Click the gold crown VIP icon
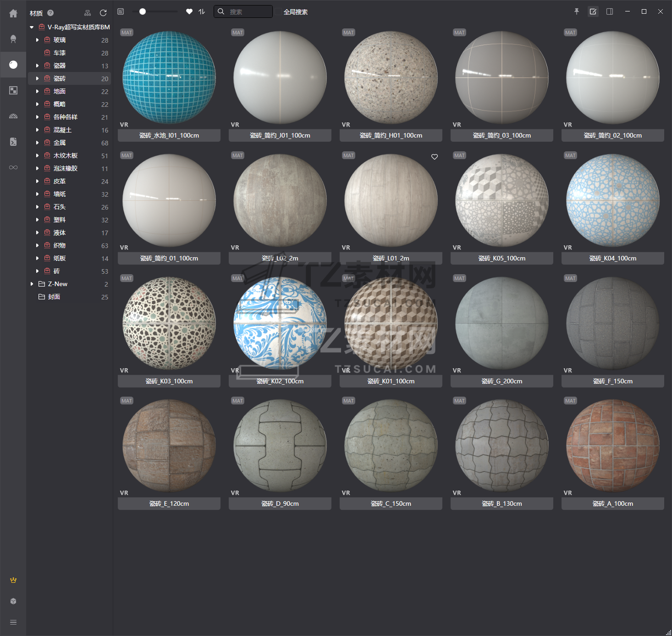Viewport: 672px width, 636px height. pyautogui.click(x=13, y=580)
